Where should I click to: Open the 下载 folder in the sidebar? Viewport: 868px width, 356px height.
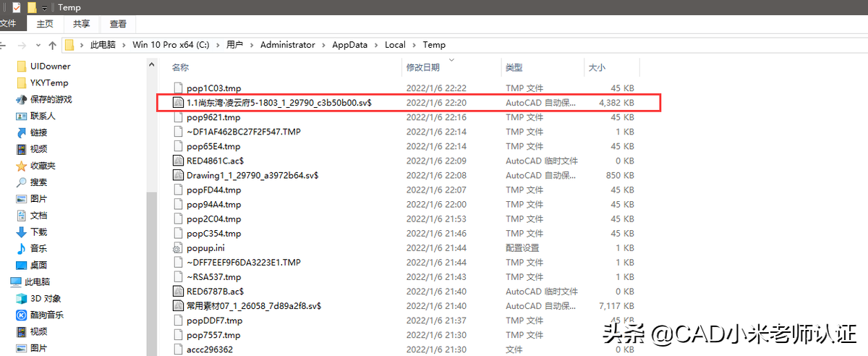click(38, 232)
